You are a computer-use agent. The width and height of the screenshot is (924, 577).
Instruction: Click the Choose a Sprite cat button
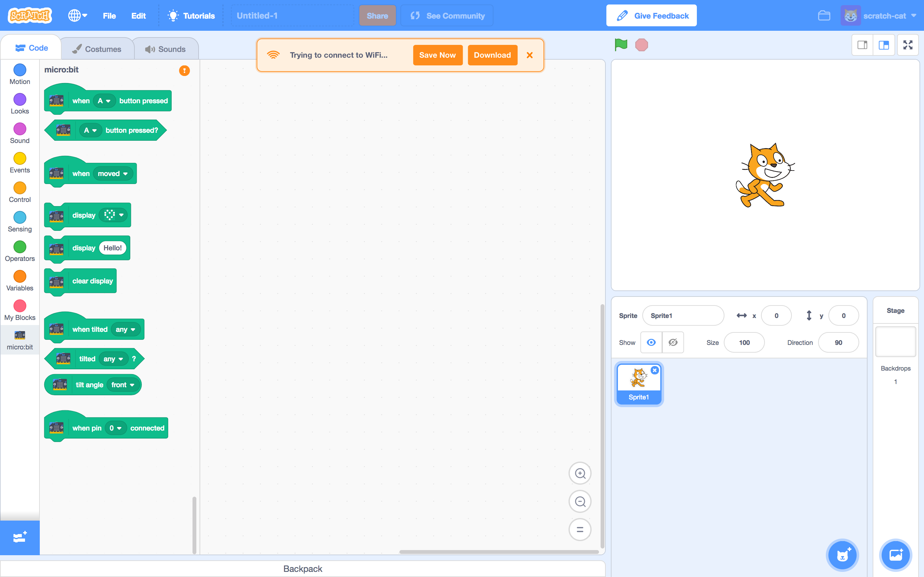[842, 555]
